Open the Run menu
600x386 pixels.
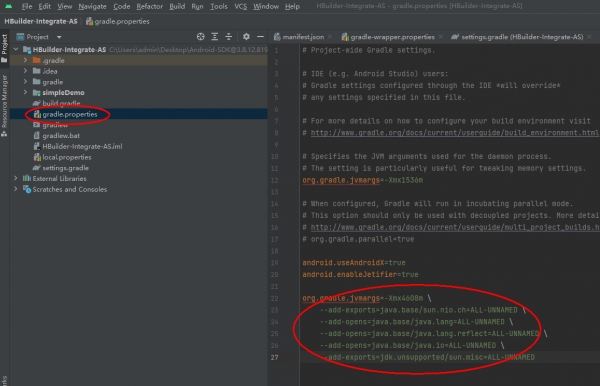pyautogui.click(x=197, y=7)
